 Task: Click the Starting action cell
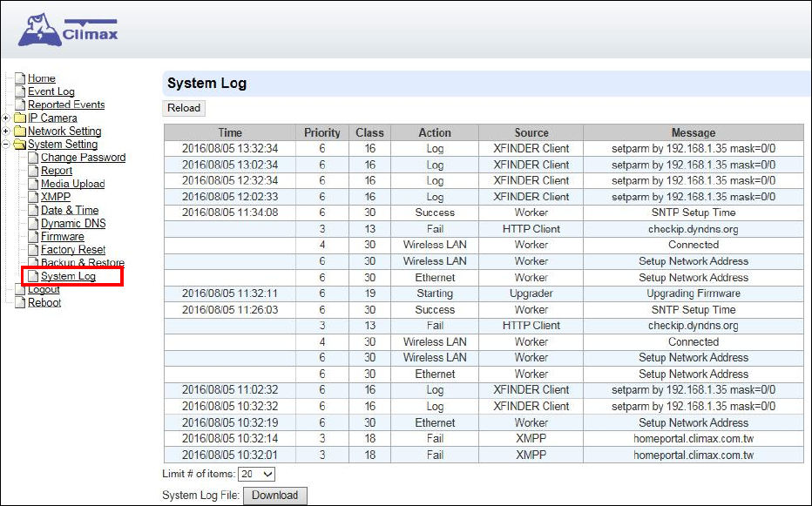coord(435,293)
